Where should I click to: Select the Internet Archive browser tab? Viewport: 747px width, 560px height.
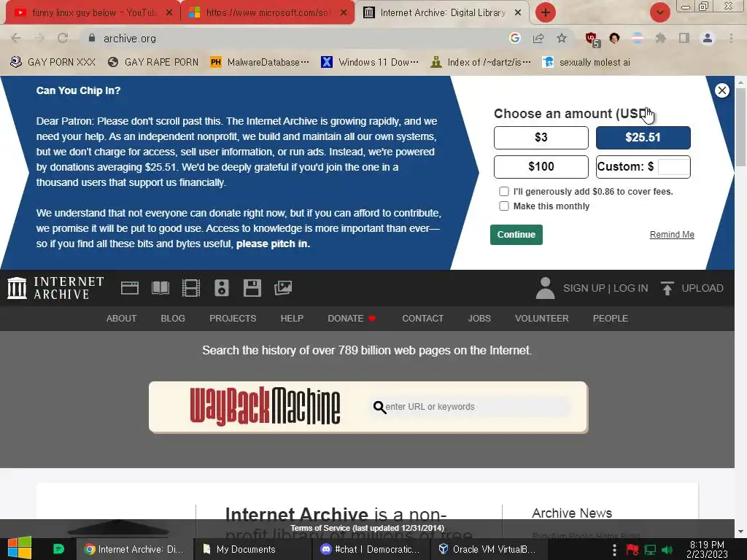pyautogui.click(x=441, y=13)
